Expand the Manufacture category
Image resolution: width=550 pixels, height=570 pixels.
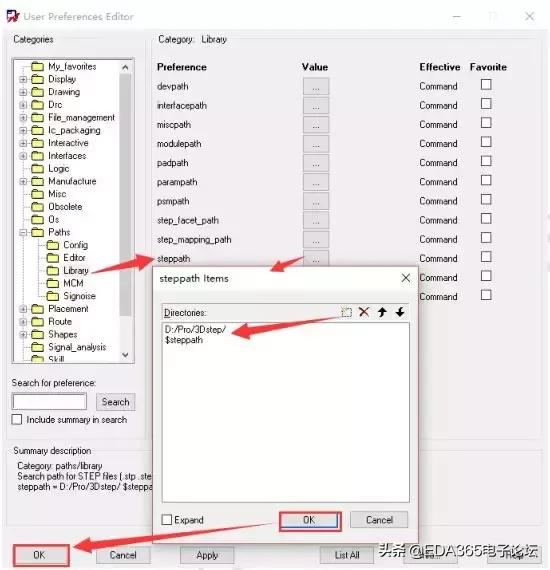(x=23, y=181)
